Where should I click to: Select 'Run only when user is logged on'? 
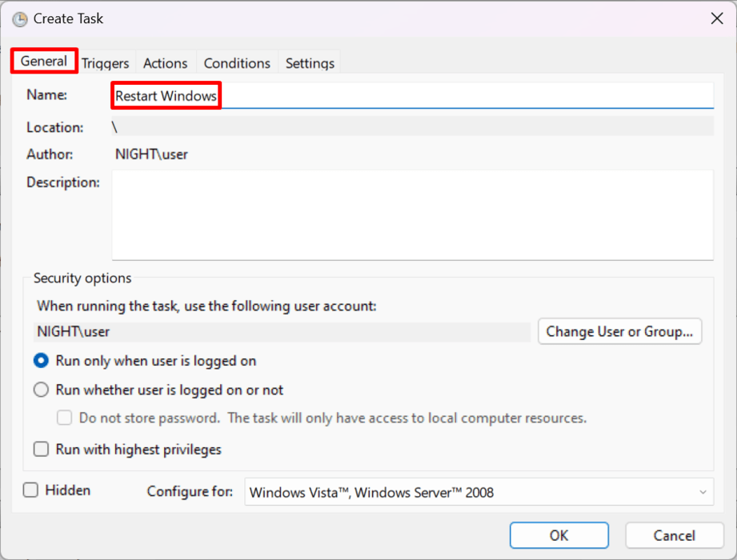coord(41,361)
